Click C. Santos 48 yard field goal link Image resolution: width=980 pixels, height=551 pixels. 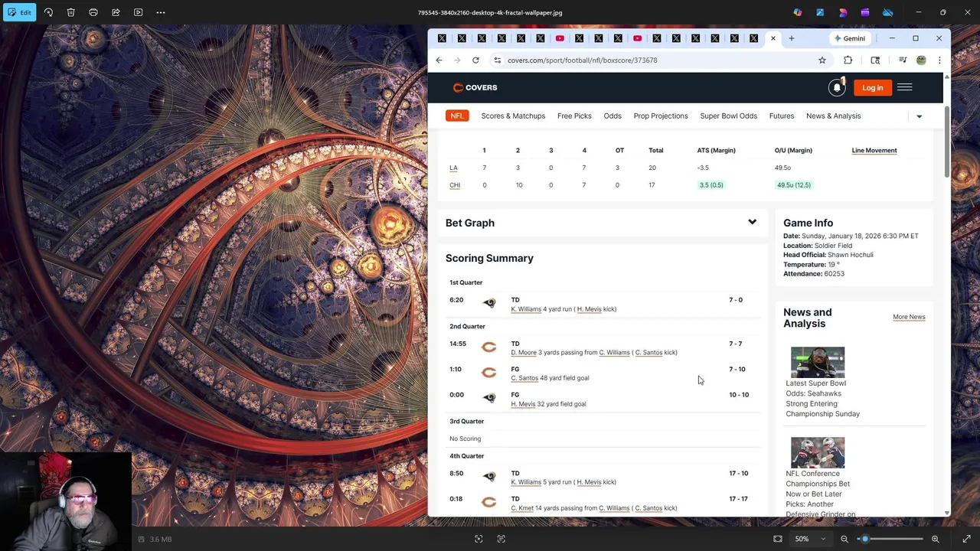[524, 378]
